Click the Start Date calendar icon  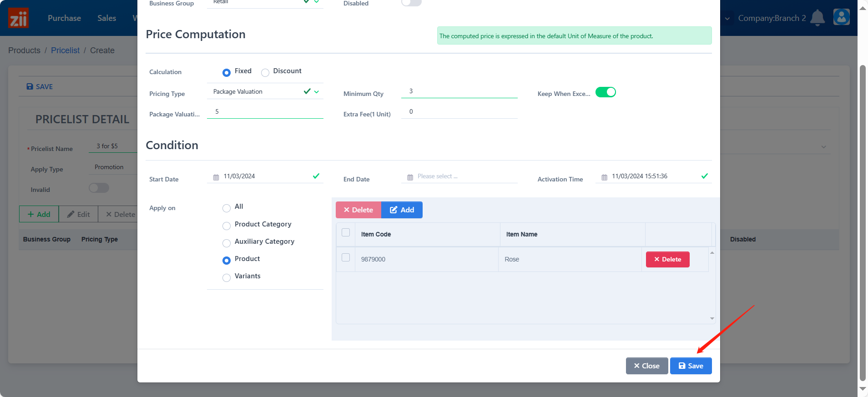coord(216,177)
